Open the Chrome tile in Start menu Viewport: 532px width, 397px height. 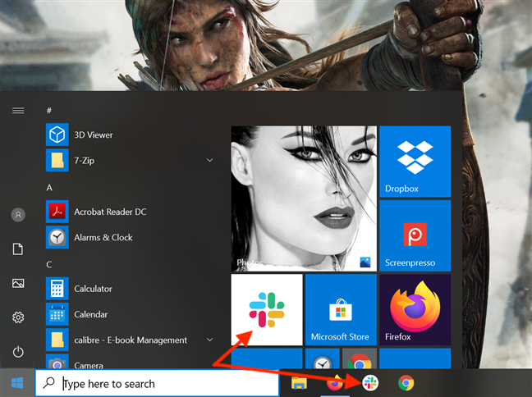click(360, 358)
